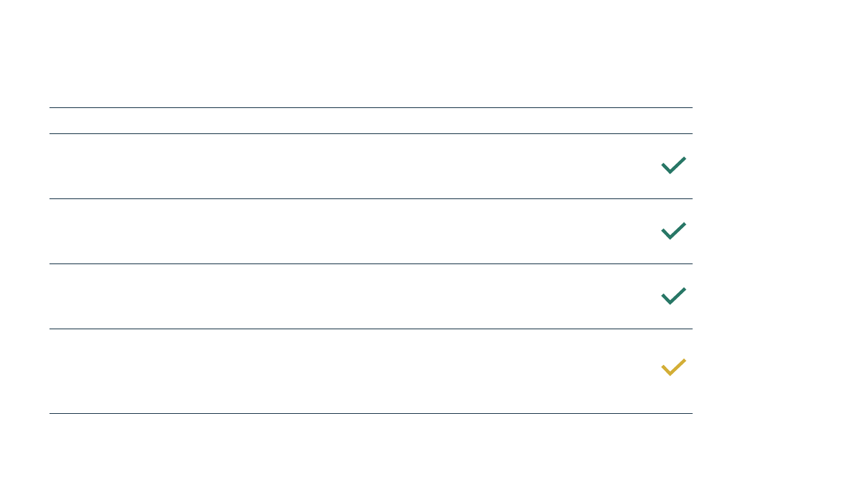Select the blank area of the second table row
Image resolution: width=868 pixels, height=488 pixels.
pos(352,231)
